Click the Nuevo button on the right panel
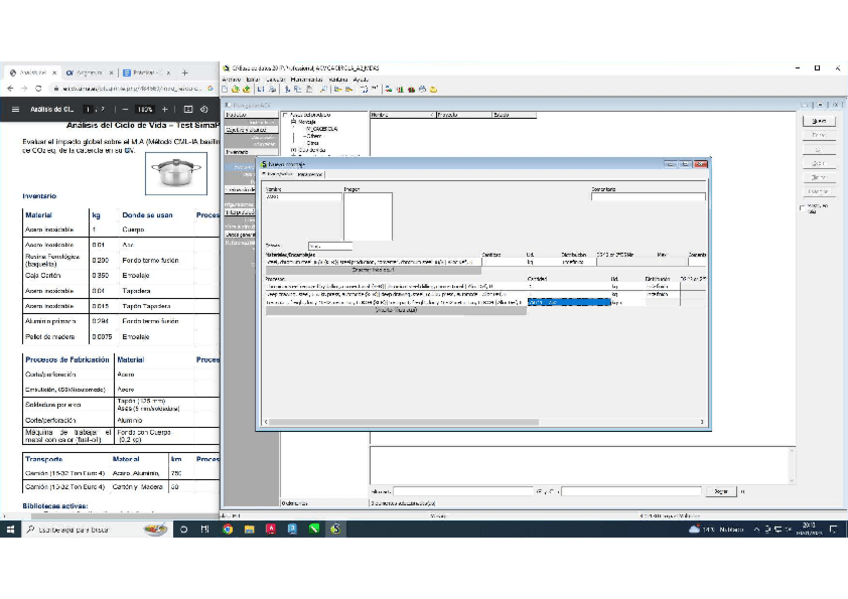 point(818,121)
